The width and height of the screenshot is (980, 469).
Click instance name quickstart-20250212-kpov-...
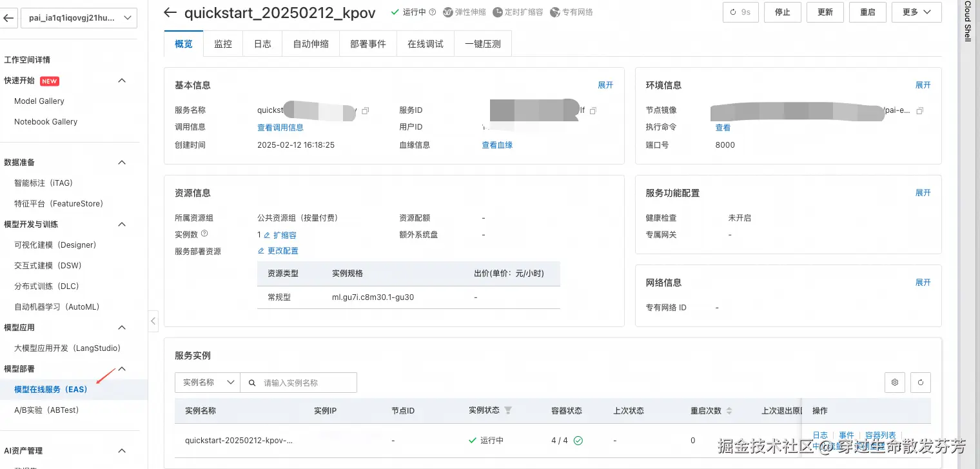pyautogui.click(x=239, y=441)
